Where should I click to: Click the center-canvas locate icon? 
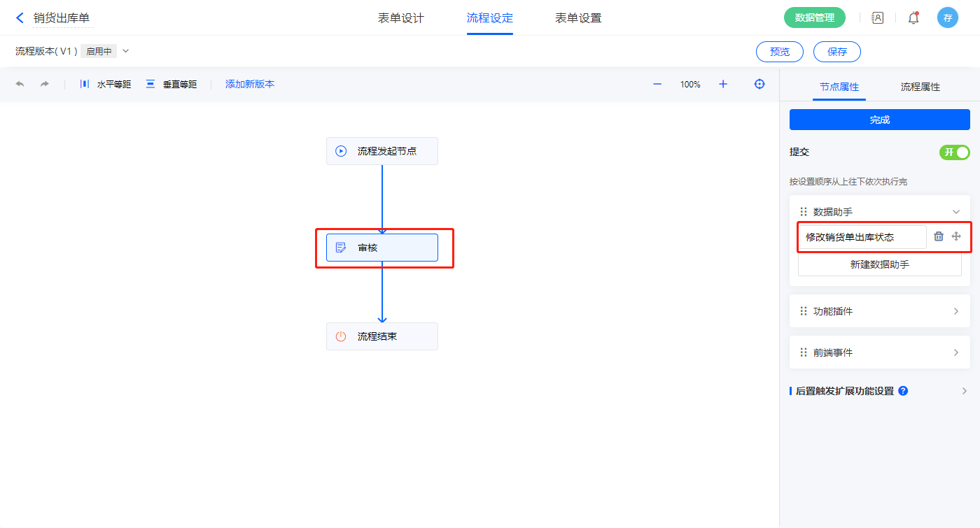(759, 84)
